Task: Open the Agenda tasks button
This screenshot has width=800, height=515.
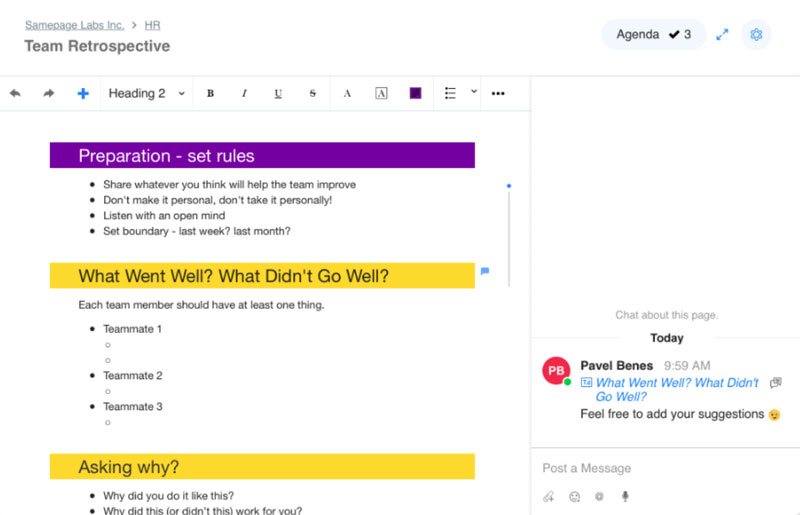Action: [x=654, y=35]
